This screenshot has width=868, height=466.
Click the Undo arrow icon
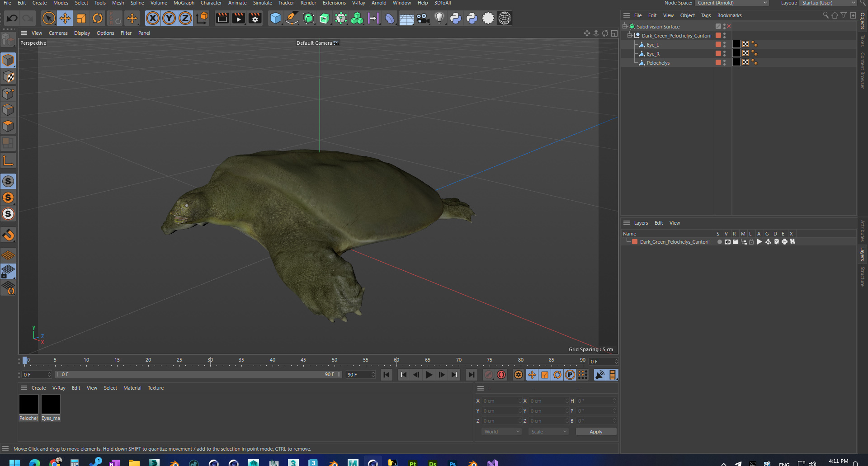coord(12,19)
